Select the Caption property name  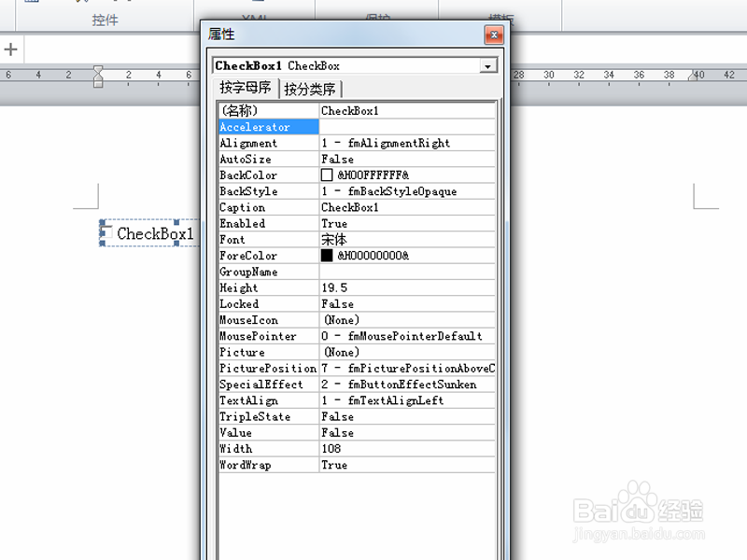pos(269,207)
